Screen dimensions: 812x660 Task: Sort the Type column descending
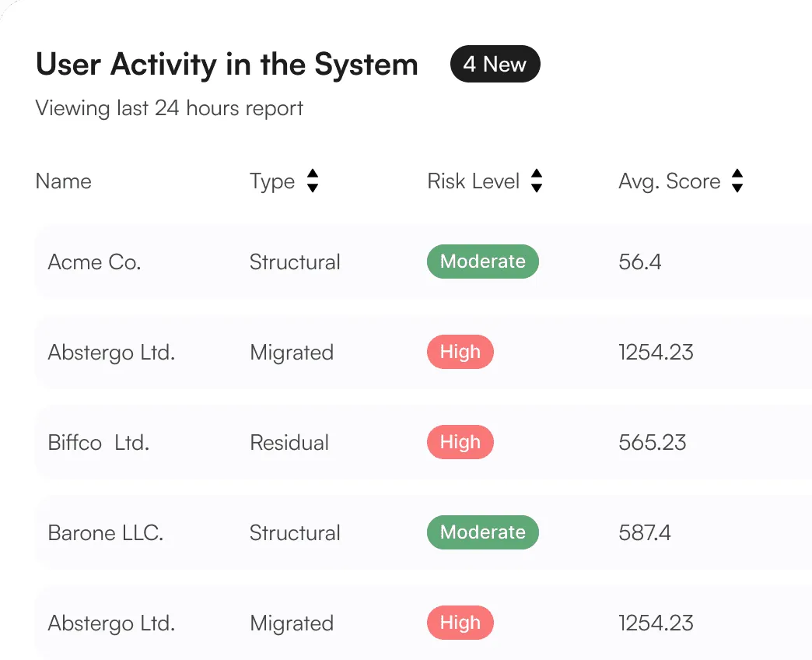point(312,188)
